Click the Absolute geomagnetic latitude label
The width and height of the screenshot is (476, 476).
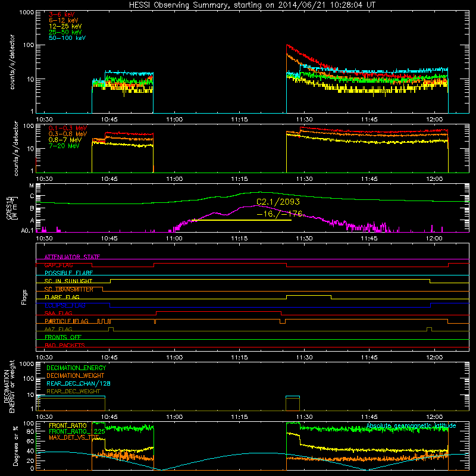[x=411, y=426]
